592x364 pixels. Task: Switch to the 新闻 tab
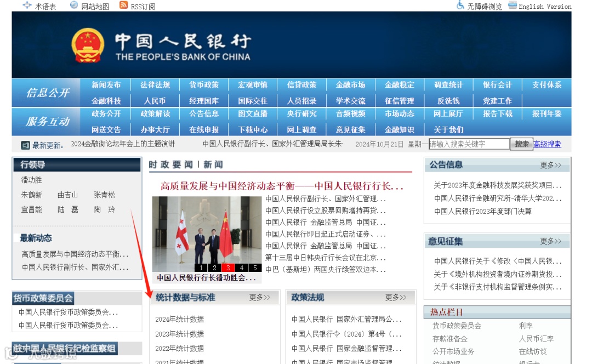coord(213,164)
